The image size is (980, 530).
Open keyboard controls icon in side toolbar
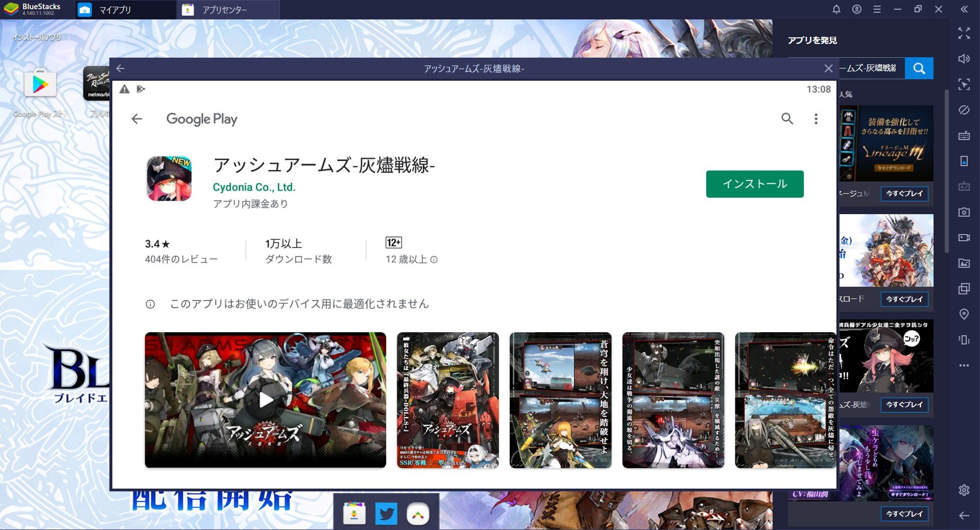pyautogui.click(x=964, y=135)
